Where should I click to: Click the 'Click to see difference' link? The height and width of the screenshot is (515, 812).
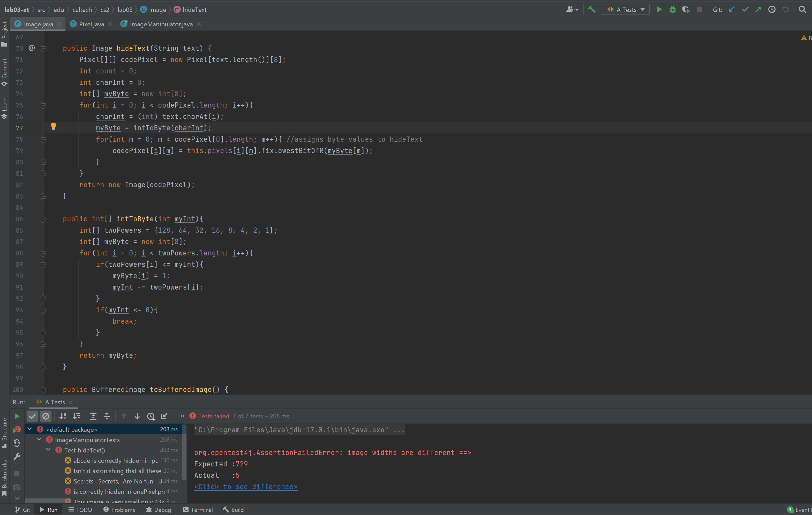point(245,487)
